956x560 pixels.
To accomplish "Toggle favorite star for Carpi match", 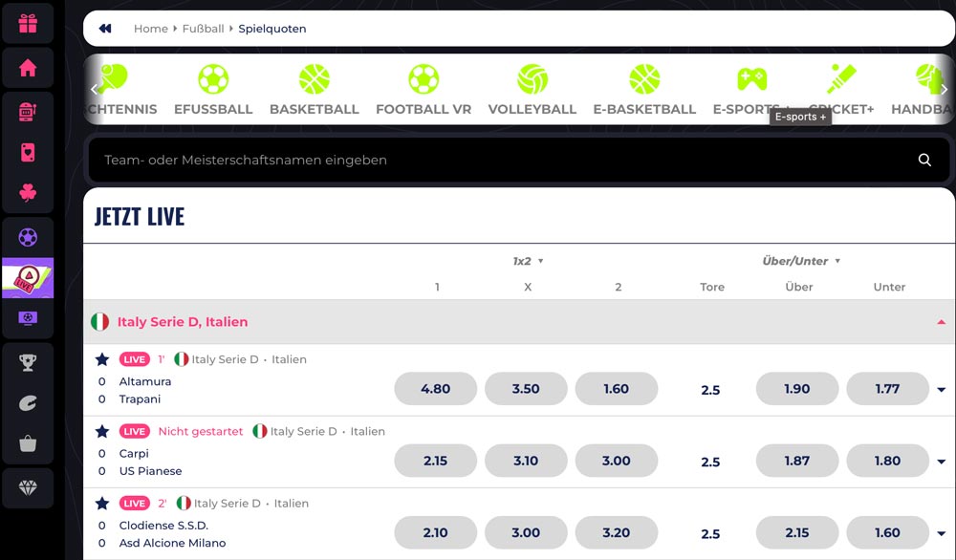I will (x=102, y=431).
